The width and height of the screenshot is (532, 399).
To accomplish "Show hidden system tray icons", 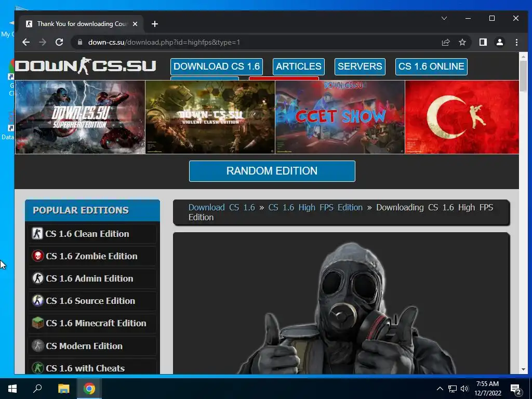I will click(440, 389).
